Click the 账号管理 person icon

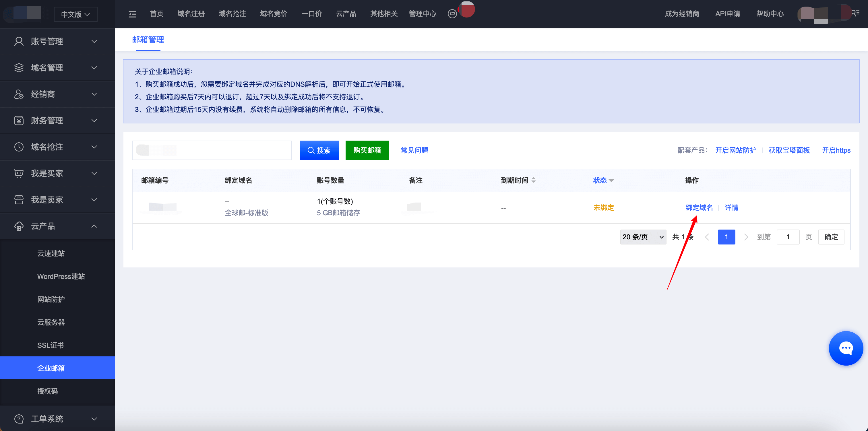(19, 41)
